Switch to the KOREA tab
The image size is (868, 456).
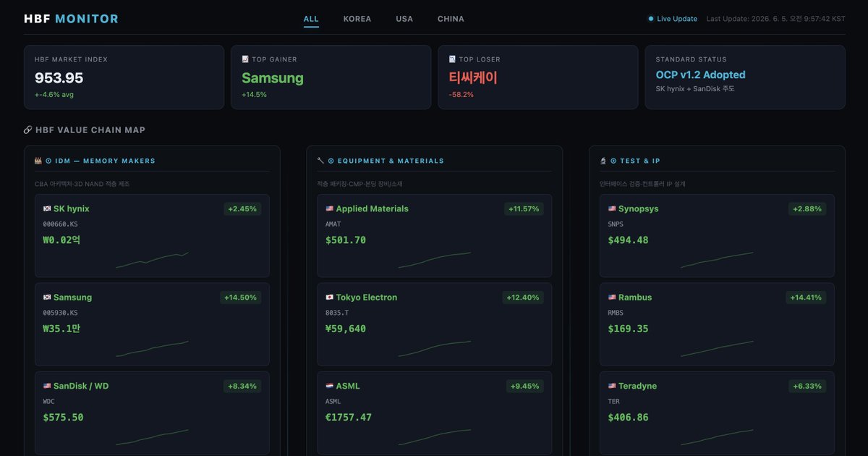click(357, 19)
